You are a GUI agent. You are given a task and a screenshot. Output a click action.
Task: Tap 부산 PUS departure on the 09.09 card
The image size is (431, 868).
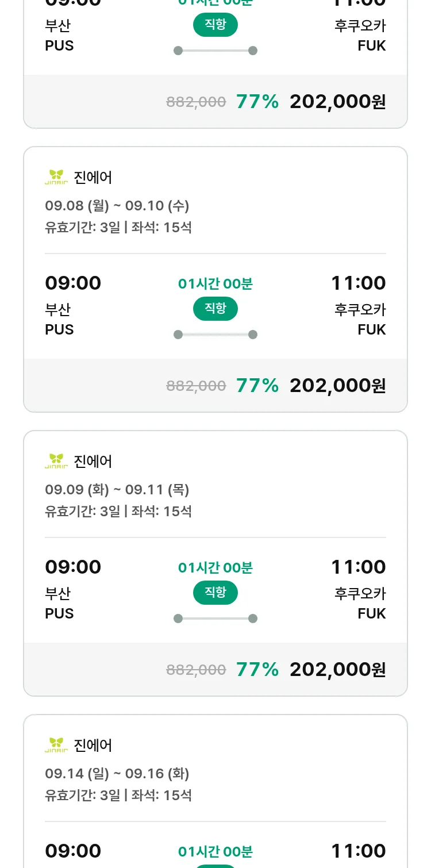pos(59,603)
